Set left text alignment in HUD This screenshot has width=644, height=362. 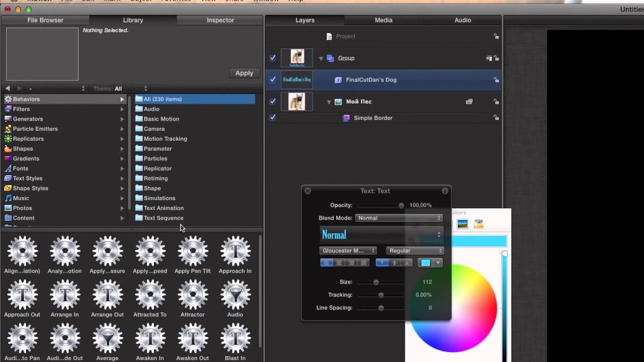coord(327,262)
